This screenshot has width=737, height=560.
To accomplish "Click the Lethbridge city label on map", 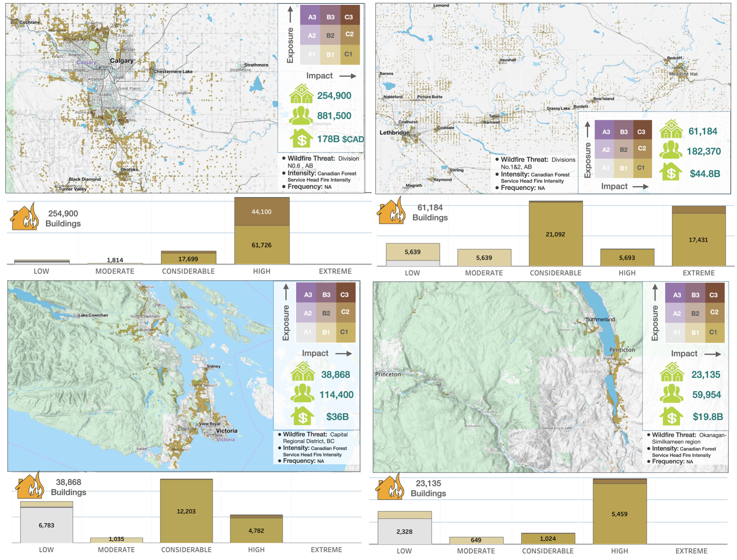I will (x=394, y=133).
